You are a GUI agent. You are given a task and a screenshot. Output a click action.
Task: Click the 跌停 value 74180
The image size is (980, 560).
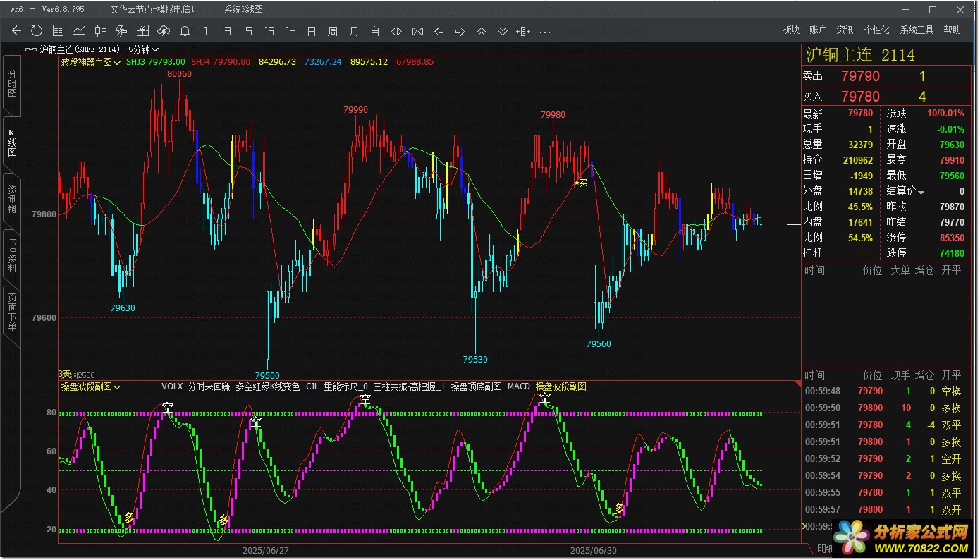tap(952, 252)
